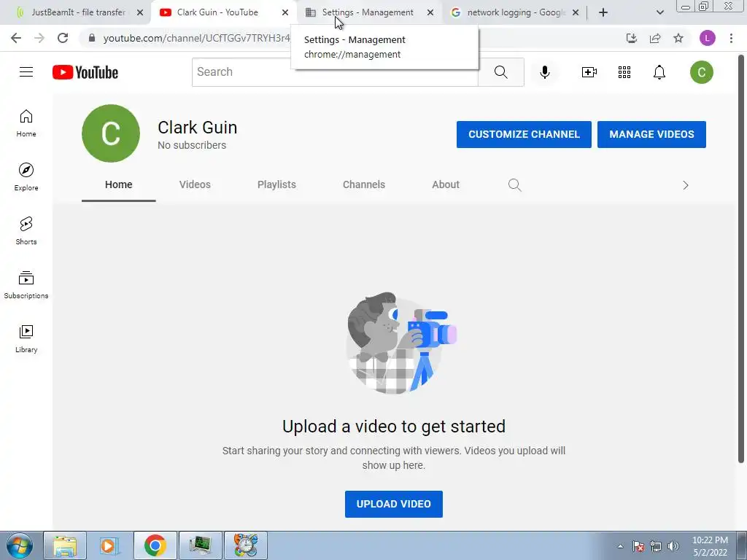
Task: Click Chrome in the taskbar
Action: [x=155, y=545]
